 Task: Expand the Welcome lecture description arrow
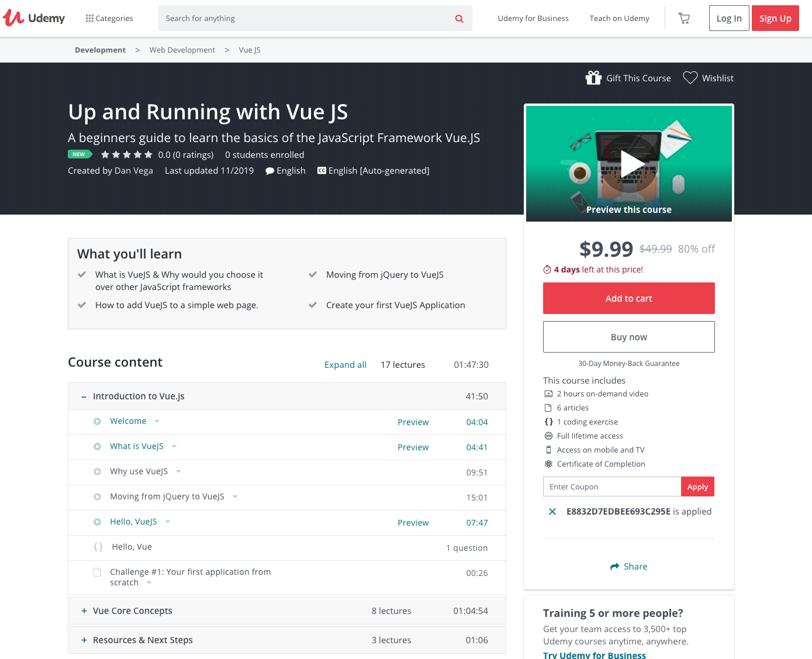pos(157,422)
